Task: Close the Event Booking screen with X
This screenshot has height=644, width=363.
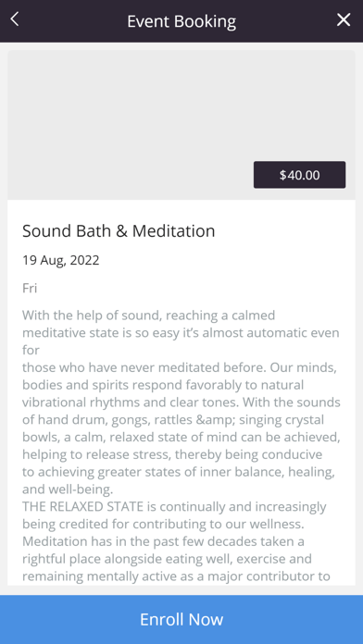Action: point(344,19)
